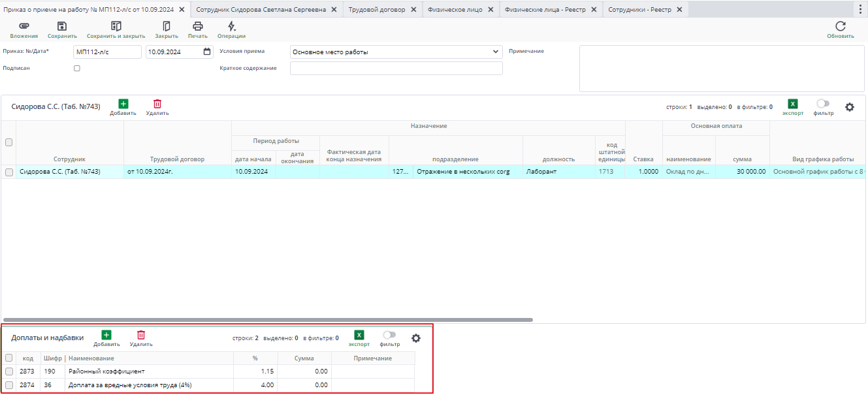
Task: Click the Сохранить save icon
Action: [62, 27]
